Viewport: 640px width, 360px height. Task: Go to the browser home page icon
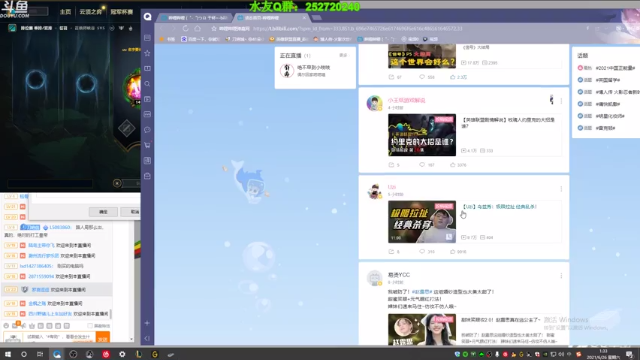(x=198, y=29)
